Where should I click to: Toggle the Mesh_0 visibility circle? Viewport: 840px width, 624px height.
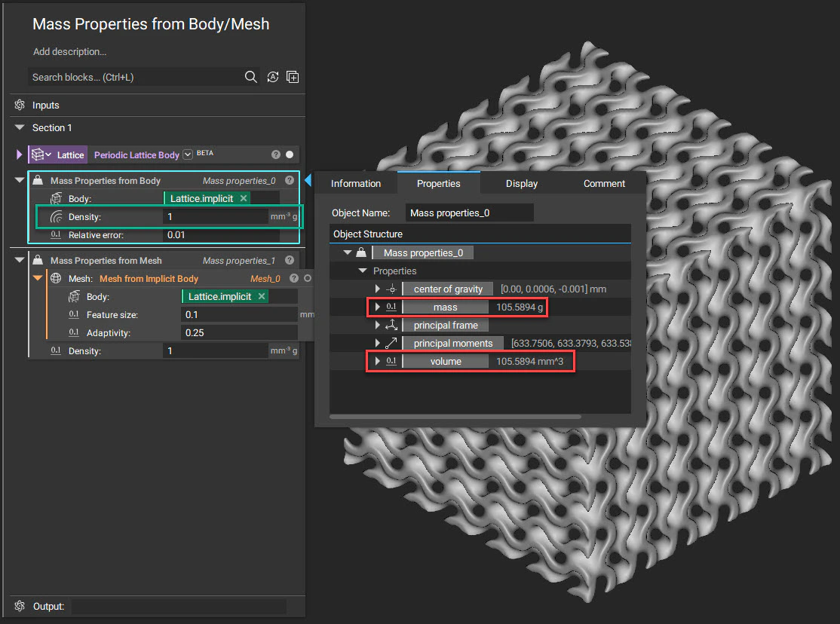pyautogui.click(x=308, y=278)
